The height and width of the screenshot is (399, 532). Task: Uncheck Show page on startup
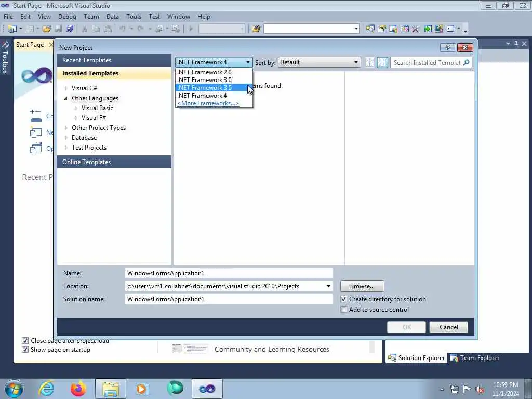[x=25, y=350]
